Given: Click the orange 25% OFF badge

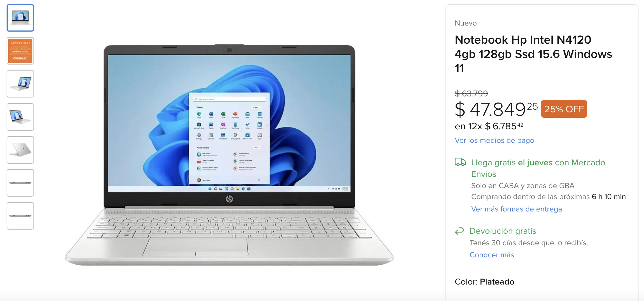Looking at the screenshot, I should click(x=564, y=109).
